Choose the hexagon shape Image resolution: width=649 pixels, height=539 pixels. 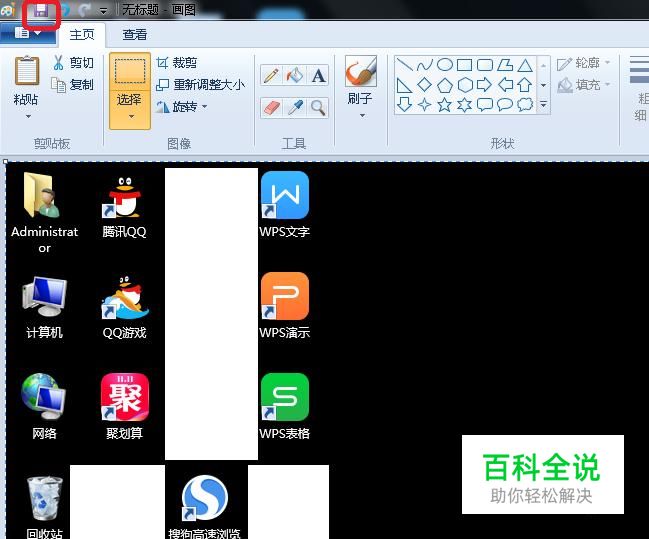pos(464,85)
